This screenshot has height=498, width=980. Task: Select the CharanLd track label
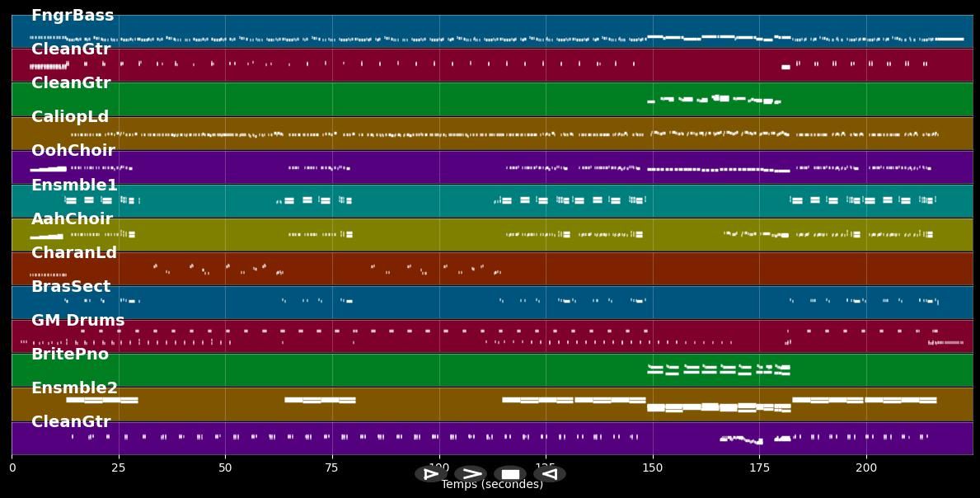(x=74, y=253)
